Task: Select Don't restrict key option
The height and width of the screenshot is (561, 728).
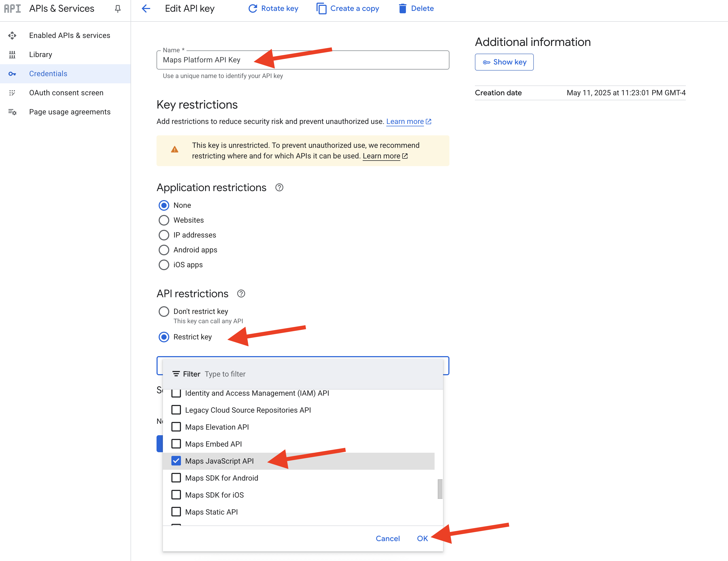Action: [x=164, y=311]
